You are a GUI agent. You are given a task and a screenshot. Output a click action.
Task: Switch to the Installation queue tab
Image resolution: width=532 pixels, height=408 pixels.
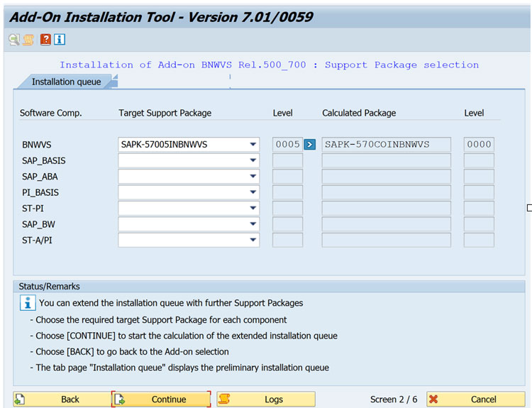click(67, 82)
